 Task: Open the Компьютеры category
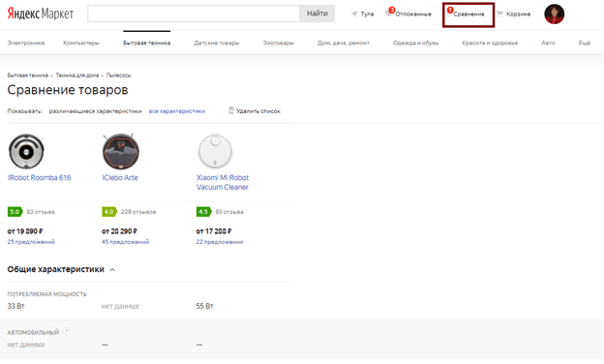tap(81, 43)
